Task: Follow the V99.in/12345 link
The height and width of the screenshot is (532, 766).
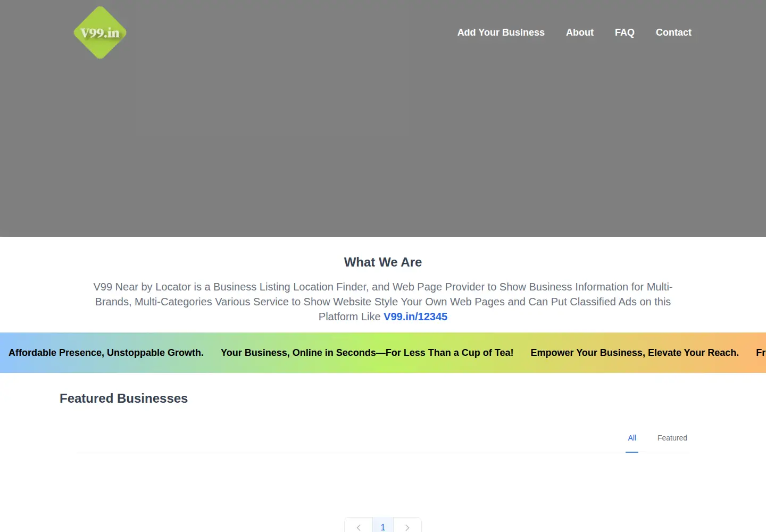Action: (415, 317)
